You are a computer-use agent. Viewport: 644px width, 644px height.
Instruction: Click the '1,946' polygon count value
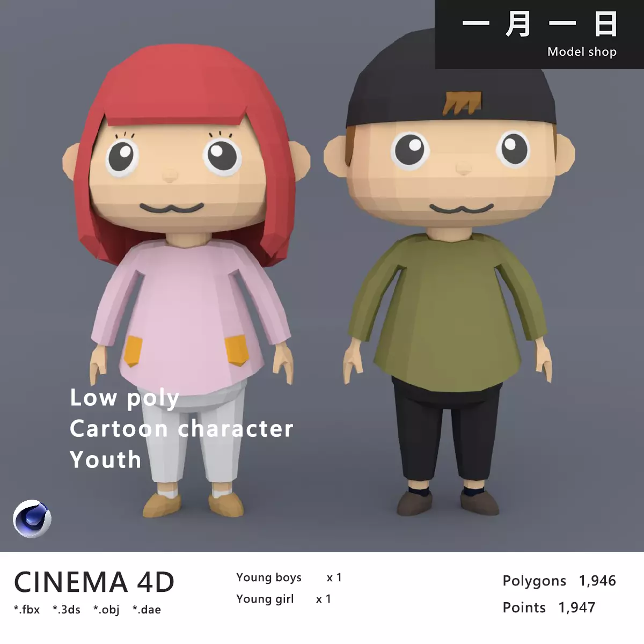(x=597, y=581)
